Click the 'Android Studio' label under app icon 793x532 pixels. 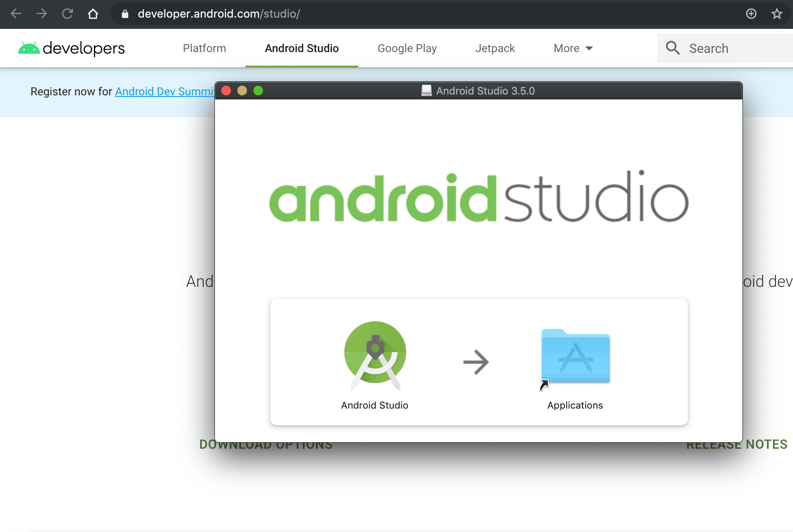click(x=374, y=405)
